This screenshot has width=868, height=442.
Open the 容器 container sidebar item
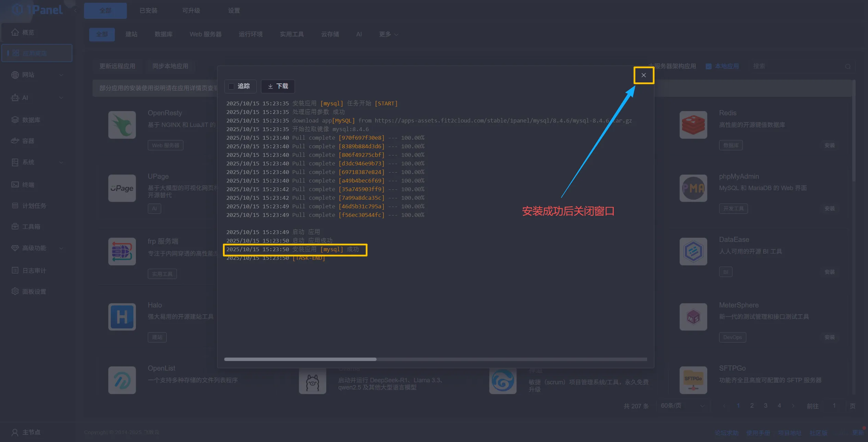pos(28,141)
